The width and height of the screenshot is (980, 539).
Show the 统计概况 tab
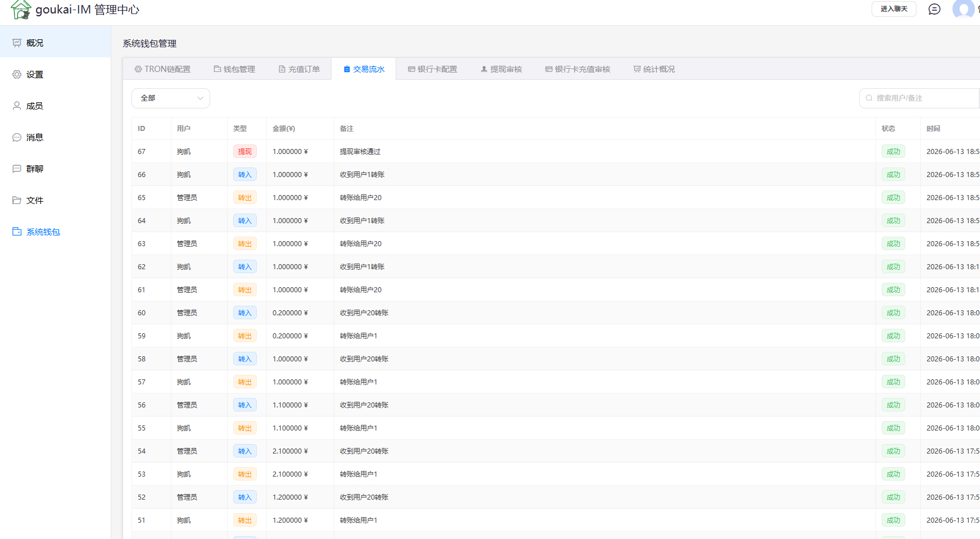[x=654, y=69]
